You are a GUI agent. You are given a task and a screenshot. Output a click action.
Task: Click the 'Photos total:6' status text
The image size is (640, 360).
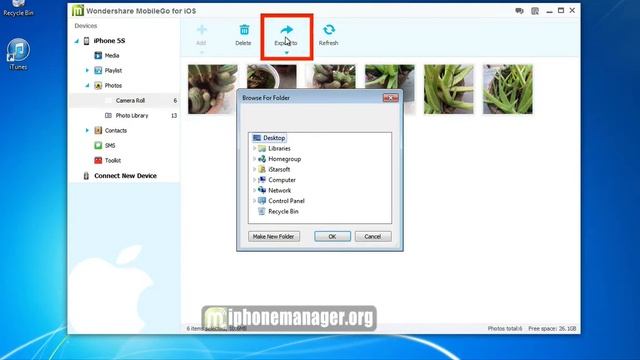pyautogui.click(x=505, y=329)
